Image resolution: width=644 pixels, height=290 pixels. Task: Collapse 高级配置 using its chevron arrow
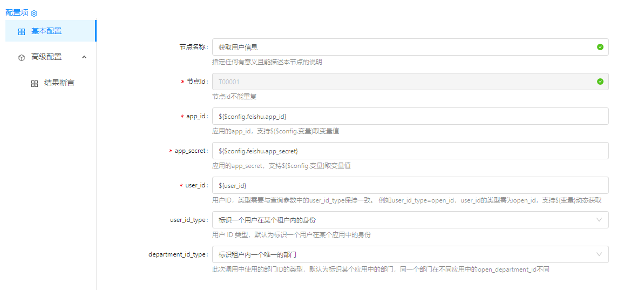click(84, 57)
